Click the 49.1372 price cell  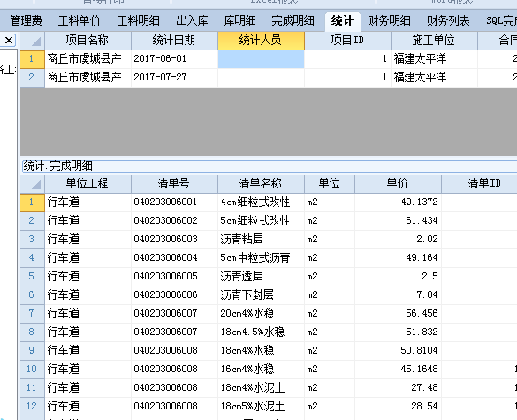click(398, 202)
